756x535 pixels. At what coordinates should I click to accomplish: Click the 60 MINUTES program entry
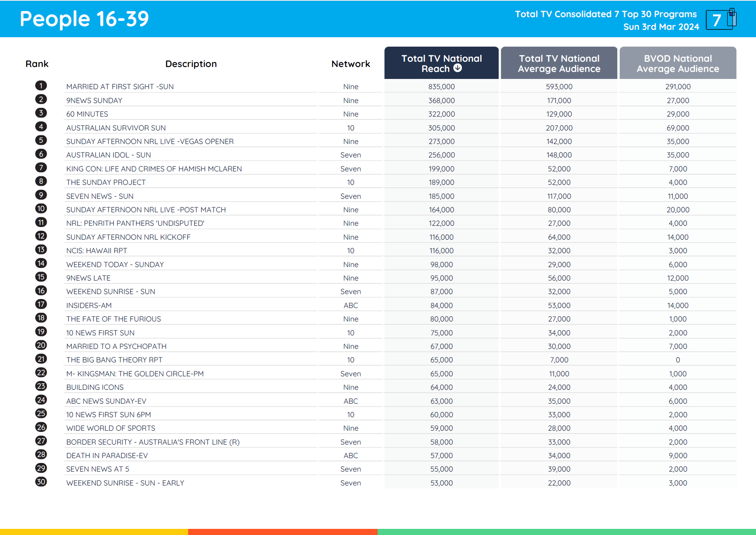point(87,114)
